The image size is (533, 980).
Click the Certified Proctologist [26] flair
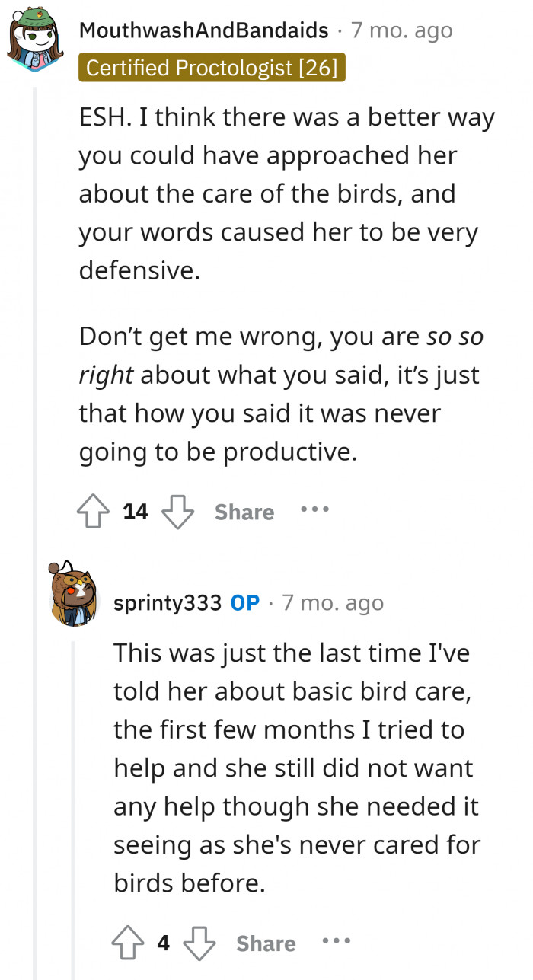[212, 68]
